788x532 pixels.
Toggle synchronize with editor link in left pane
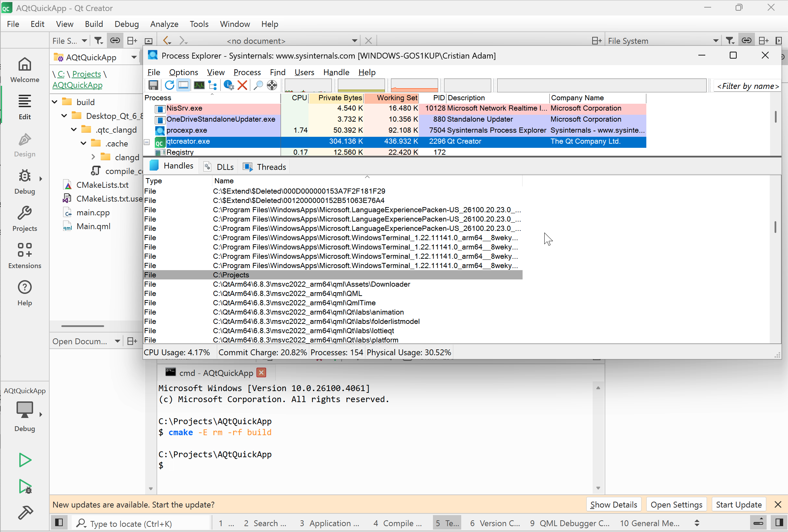coord(115,41)
